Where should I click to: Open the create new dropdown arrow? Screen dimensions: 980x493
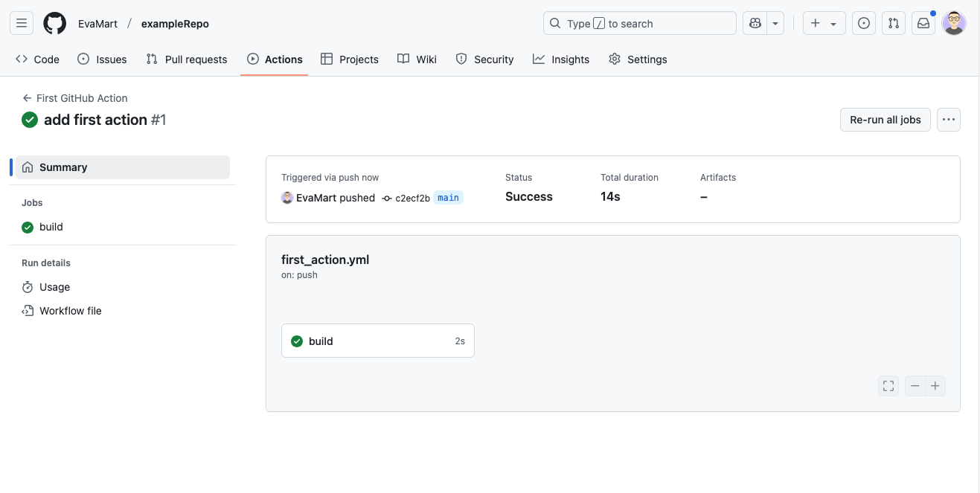pos(833,23)
